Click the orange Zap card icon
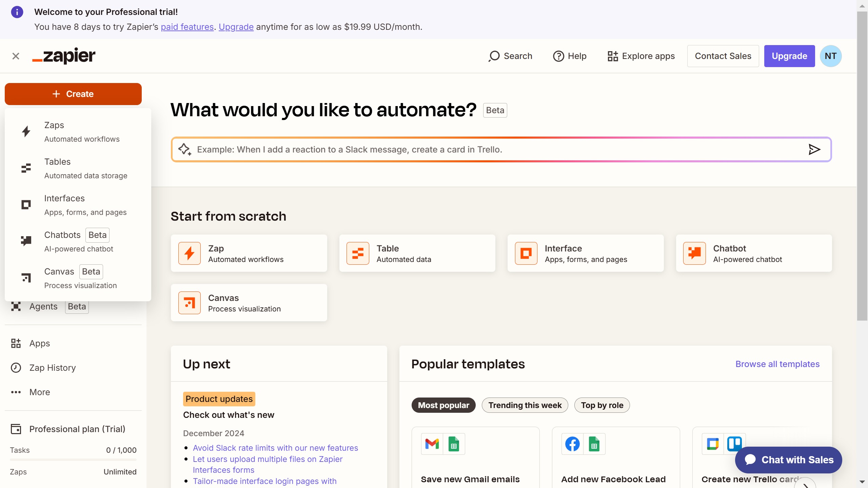The width and height of the screenshot is (868, 488). [x=190, y=253]
